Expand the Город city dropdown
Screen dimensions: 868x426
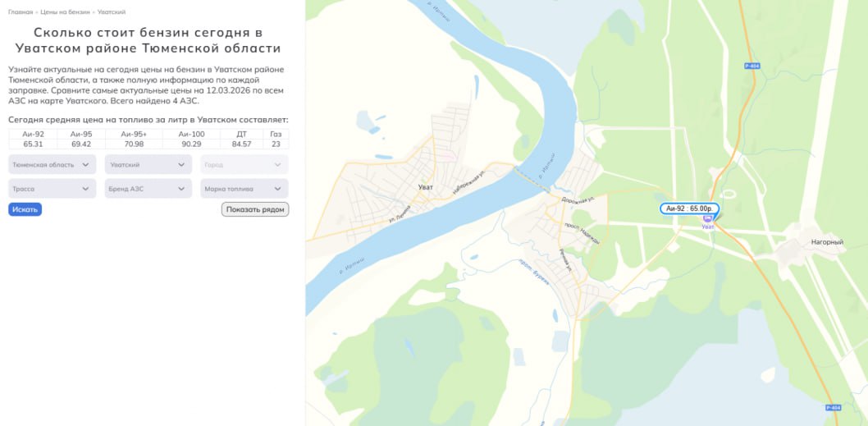point(244,164)
